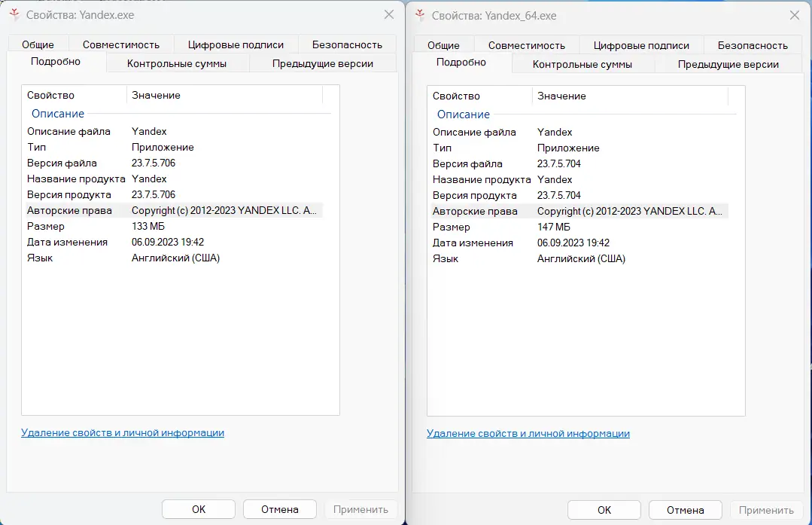This screenshot has width=812, height=525.
Task: Open property removal link in Yandex_64.exe window
Action: (x=528, y=433)
